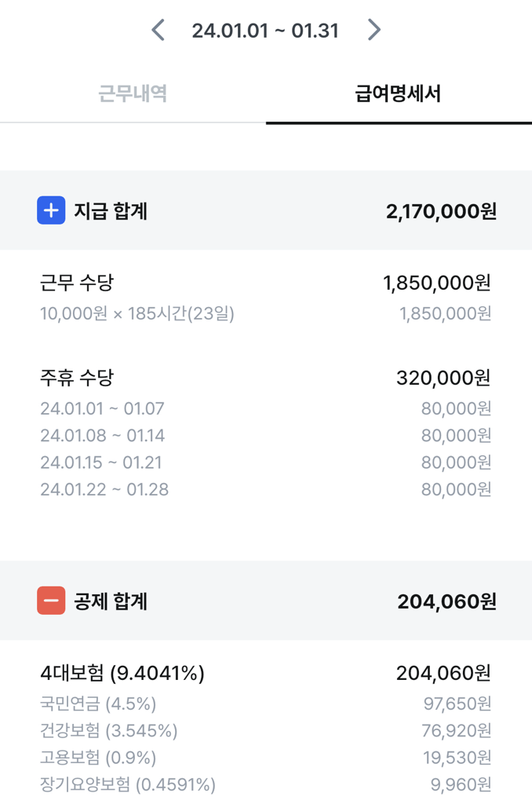
Task: Click the blue plus icon beside 지급 합계
Action: 51,210
